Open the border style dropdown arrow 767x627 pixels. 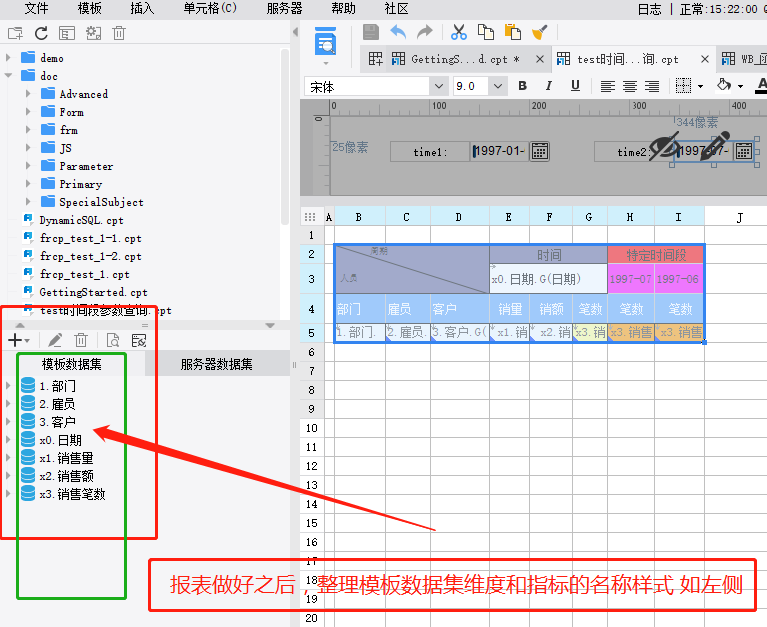point(700,87)
